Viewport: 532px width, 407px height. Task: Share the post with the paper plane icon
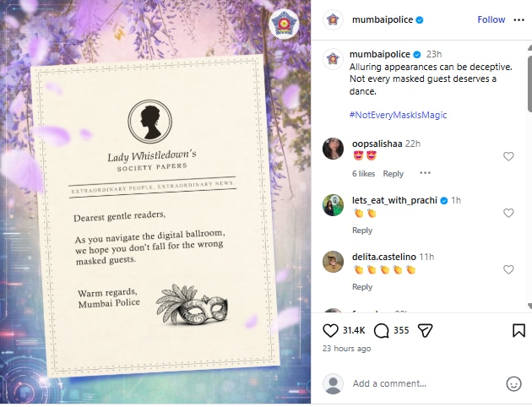425,331
